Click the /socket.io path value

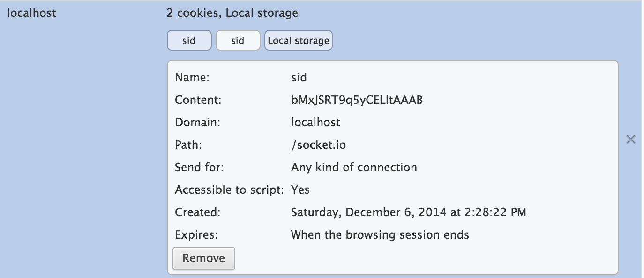(x=318, y=145)
